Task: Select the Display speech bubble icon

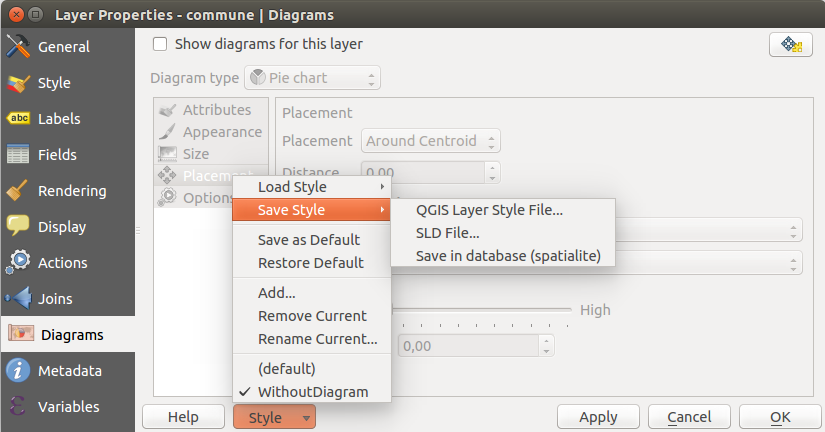Action: click(x=18, y=227)
